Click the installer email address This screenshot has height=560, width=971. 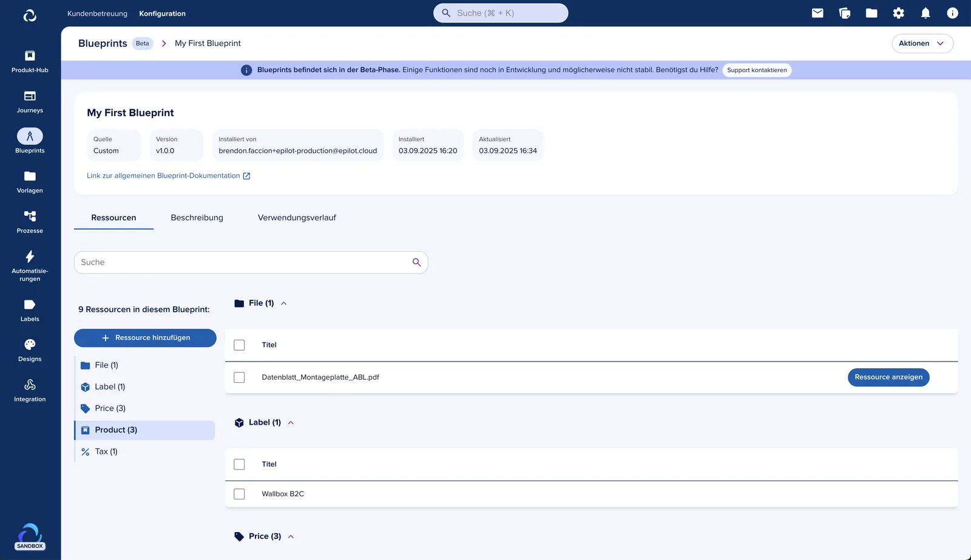298,151
